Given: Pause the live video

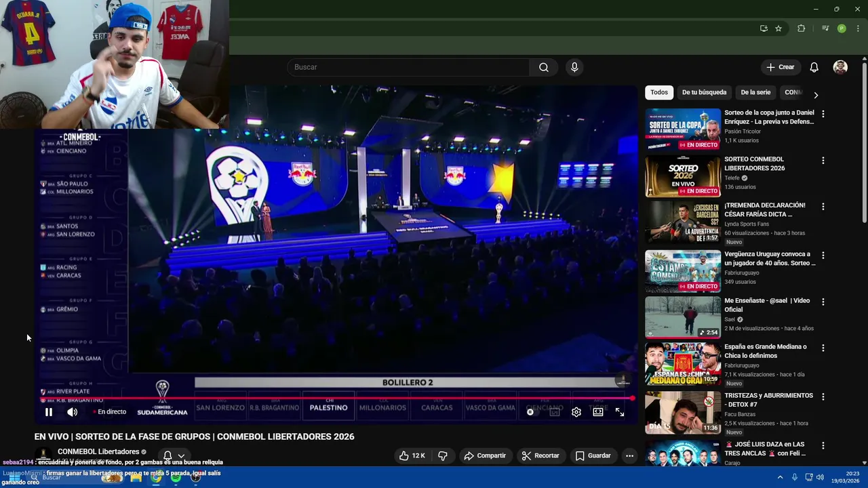Looking at the screenshot, I should [49, 412].
